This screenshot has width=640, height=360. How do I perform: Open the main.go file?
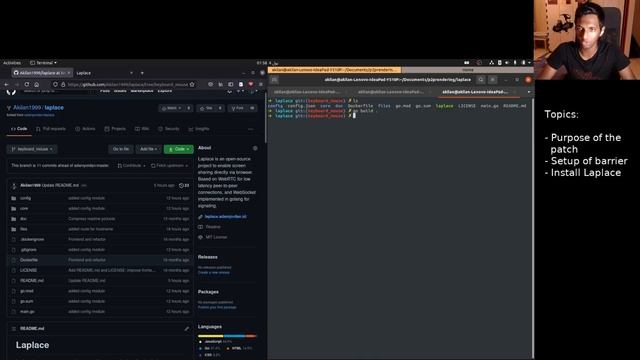27,311
